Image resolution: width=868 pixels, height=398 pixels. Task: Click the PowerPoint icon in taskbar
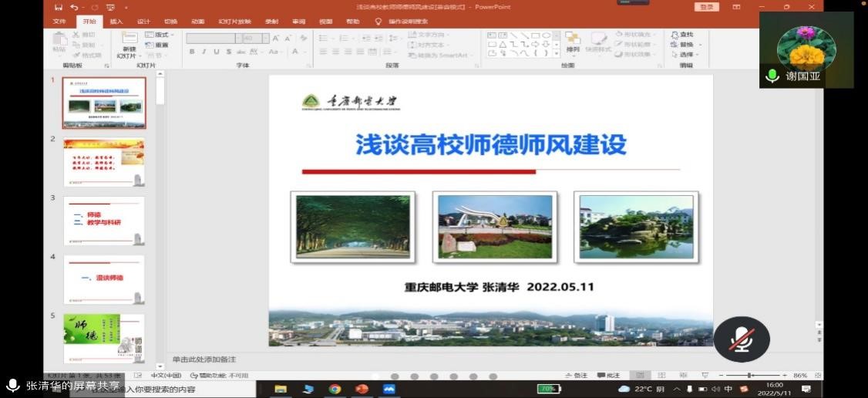(362, 389)
